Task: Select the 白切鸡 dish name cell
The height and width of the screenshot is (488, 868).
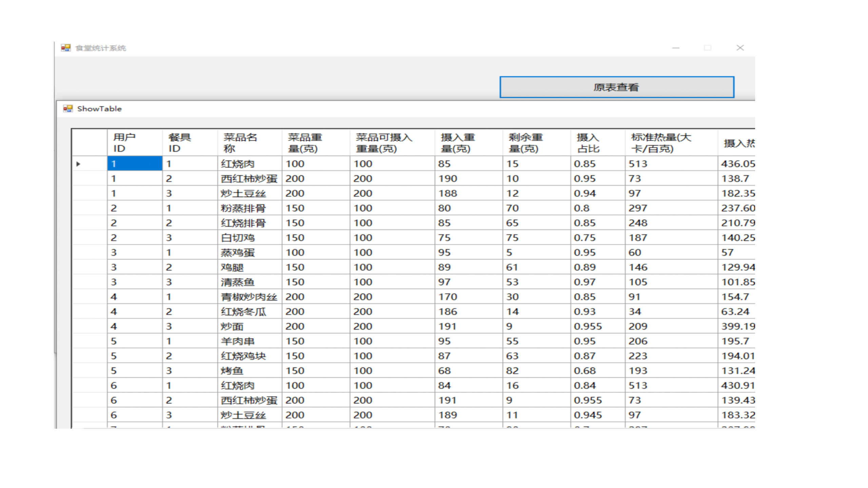Action: [x=249, y=238]
